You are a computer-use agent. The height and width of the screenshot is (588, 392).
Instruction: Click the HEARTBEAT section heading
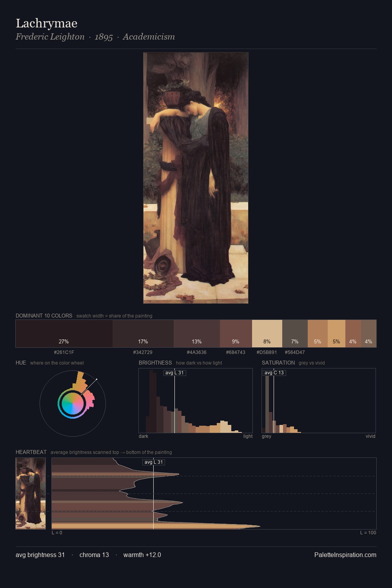point(31,452)
